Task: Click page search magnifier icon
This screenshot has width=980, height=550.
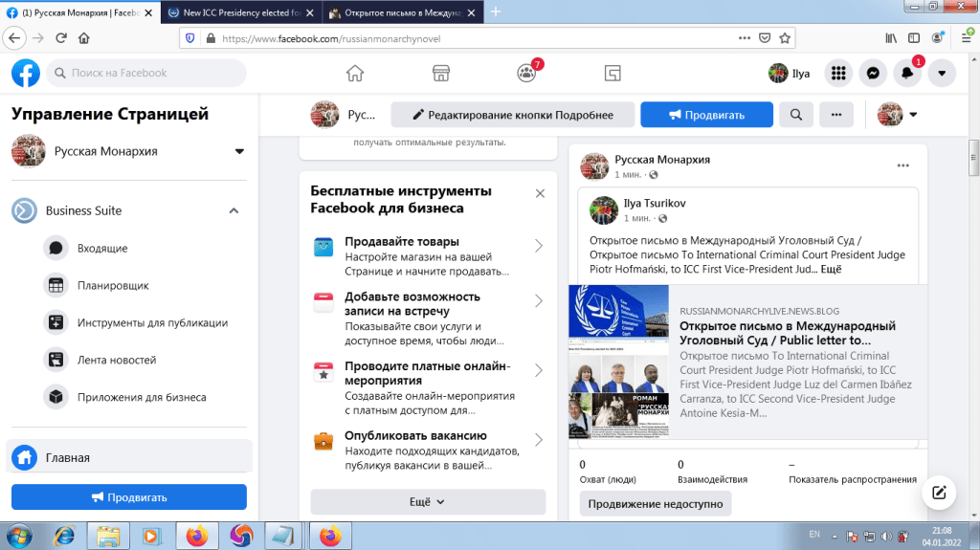Action: point(795,115)
